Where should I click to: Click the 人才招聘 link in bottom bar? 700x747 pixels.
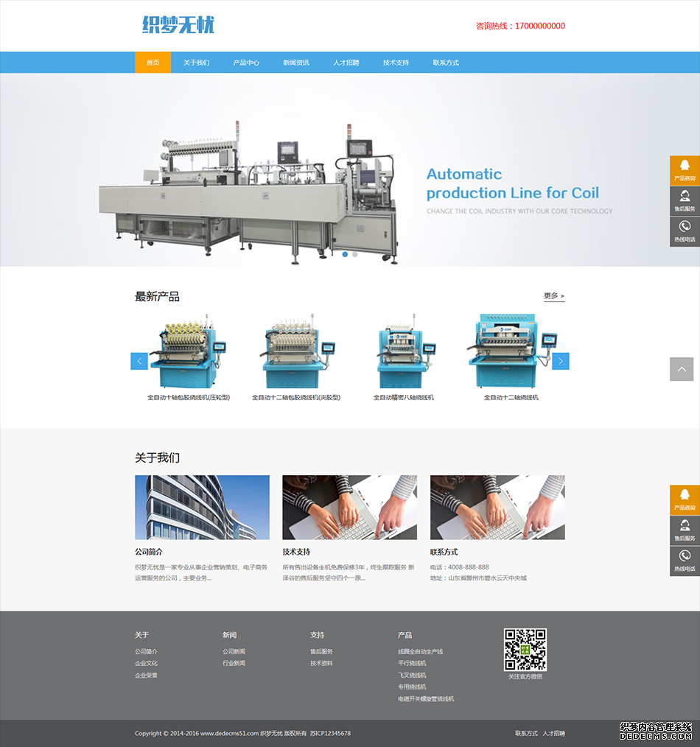[553, 734]
